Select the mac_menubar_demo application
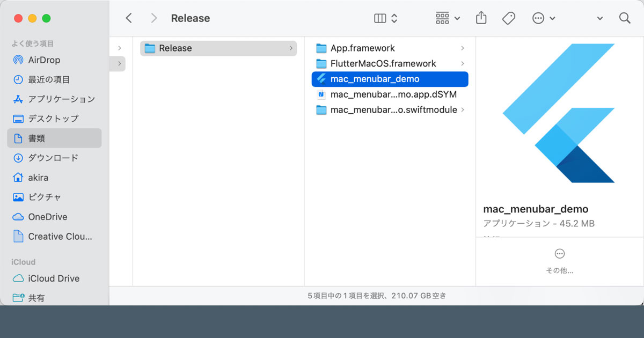This screenshot has height=338, width=644. click(390, 79)
